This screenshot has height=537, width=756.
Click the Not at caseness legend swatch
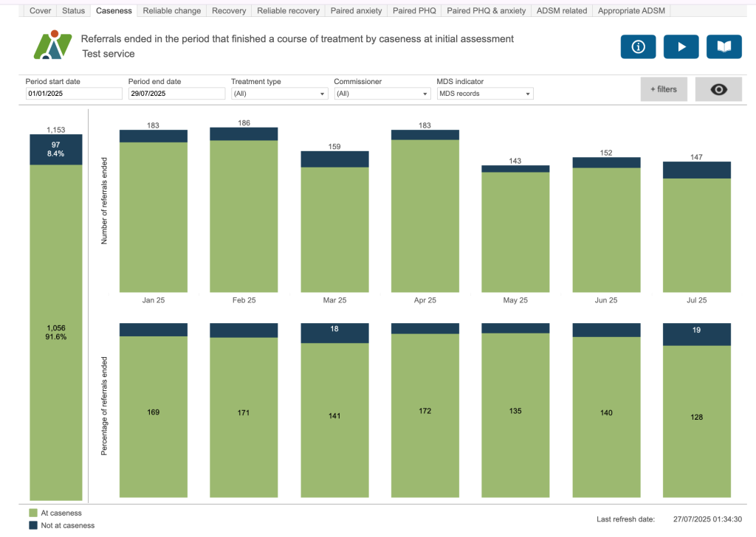(33, 525)
